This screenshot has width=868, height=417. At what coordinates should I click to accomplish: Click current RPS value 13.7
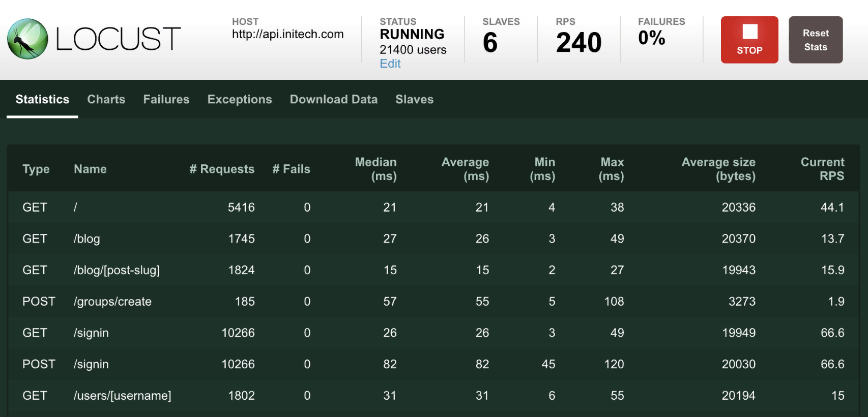[x=832, y=239]
